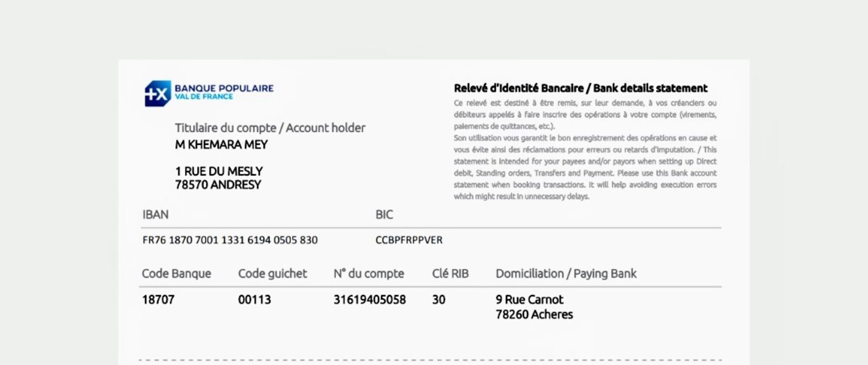
Task: Click the paying bank address 9 Rue Carnot
Action: (529, 300)
